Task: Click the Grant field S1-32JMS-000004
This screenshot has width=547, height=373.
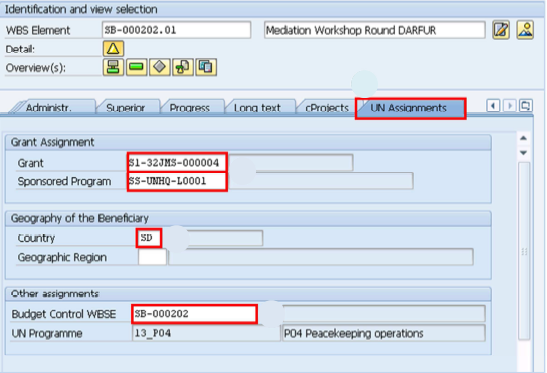Action: tap(177, 163)
